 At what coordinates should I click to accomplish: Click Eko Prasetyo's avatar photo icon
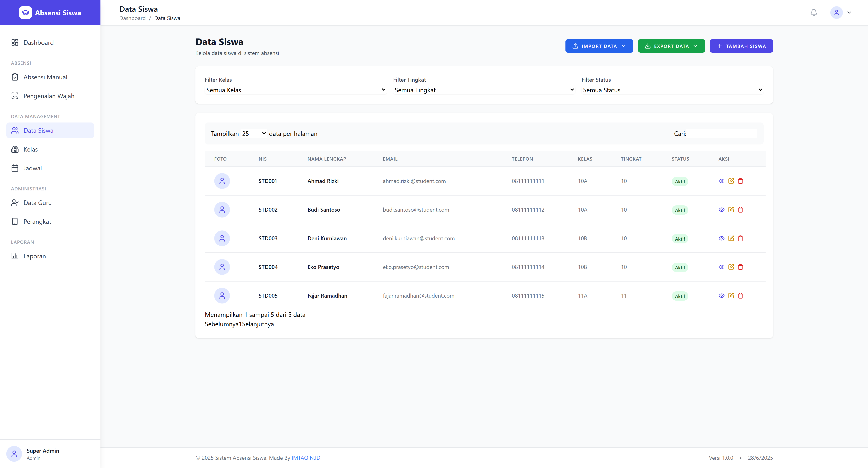point(222,267)
